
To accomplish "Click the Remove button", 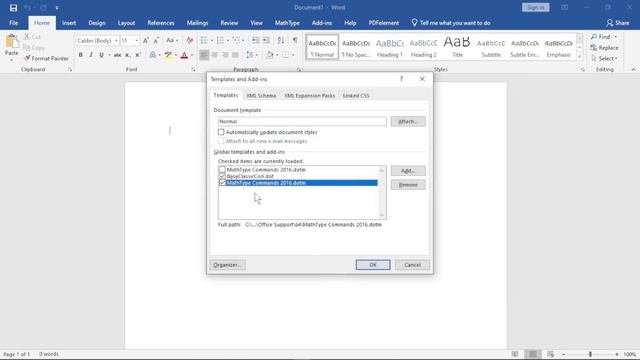I will (408, 185).
